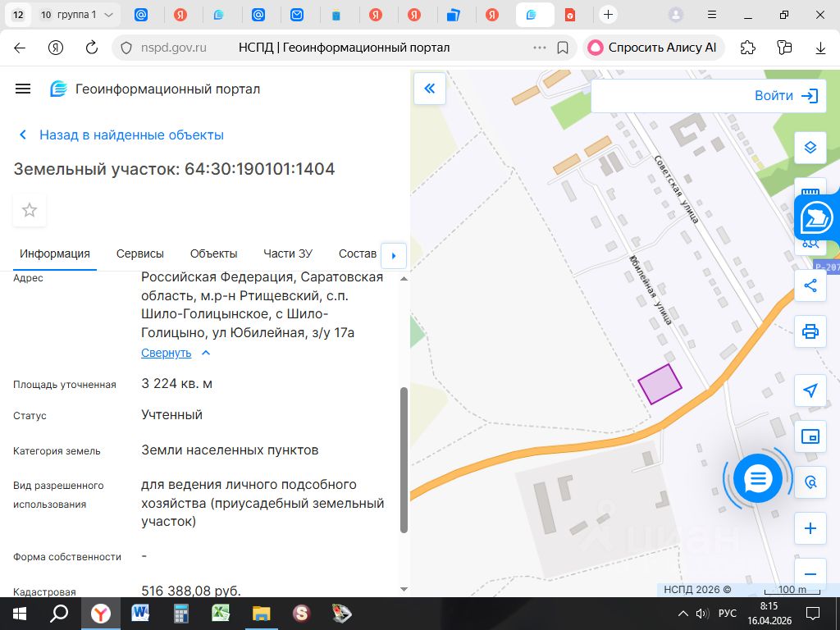840x630 pixels.
Task: Expand the tab group 'группа 1' dropdown
Action: click(x=109, y=15)
